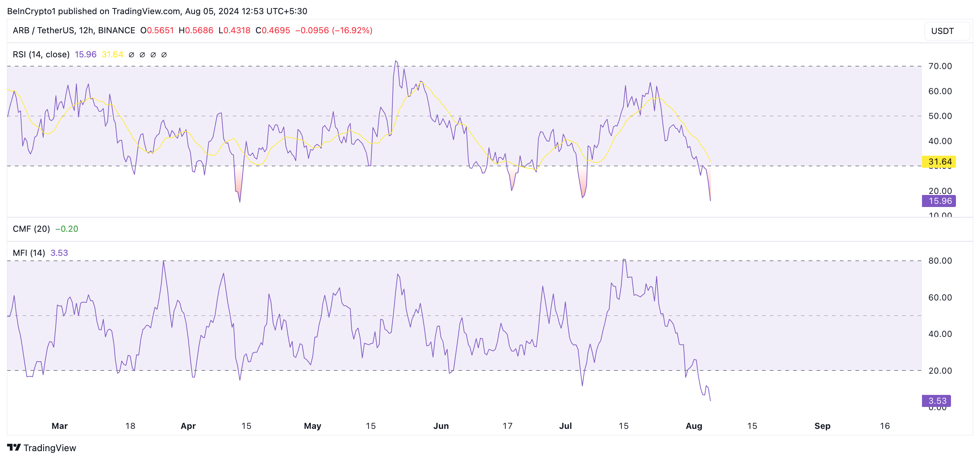Image resolution: width=980 pixels, height=460 pixels.
Task: Select the MFI (14) indicator title
Action: point(29,253)
